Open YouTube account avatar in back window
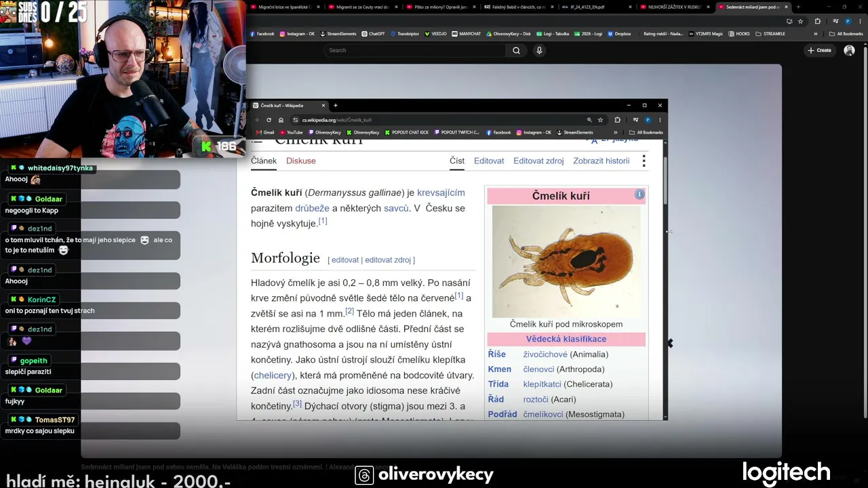This screenshot has width=868, height=488. (849, 50)
